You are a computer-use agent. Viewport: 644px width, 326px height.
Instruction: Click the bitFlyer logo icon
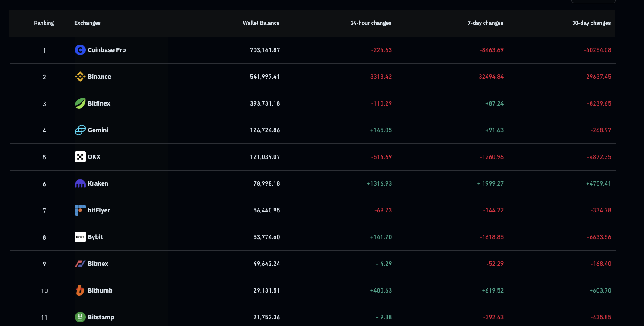[x=79, y=210]
